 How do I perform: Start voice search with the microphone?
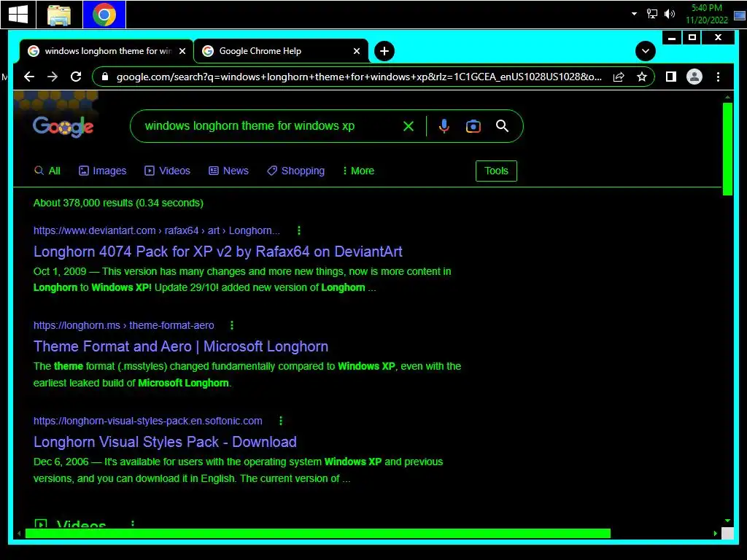(x=444, y=126)
